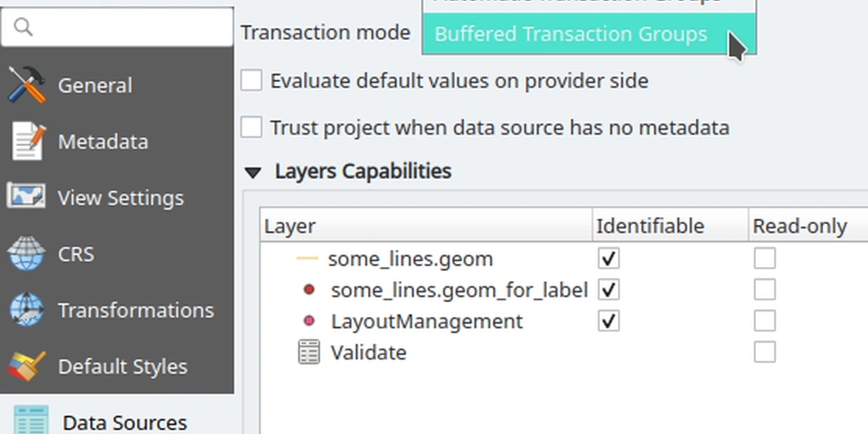This screenshot has height=434, width=868.
Task: Switch to the Metadata tab
Action: (x=102, y=141)
